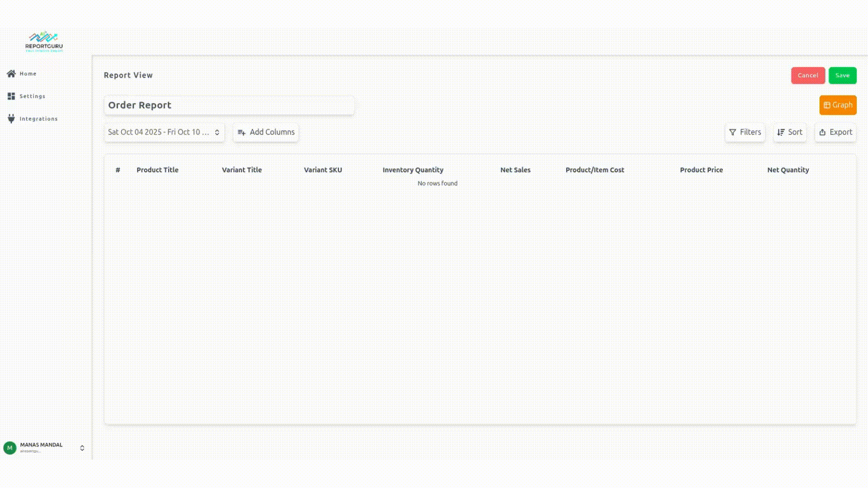The width and height of the screenshot is (868, 488).
Task: Go to Settings in the sidebar
Action: pyautogui.click(x=32, y=96)
